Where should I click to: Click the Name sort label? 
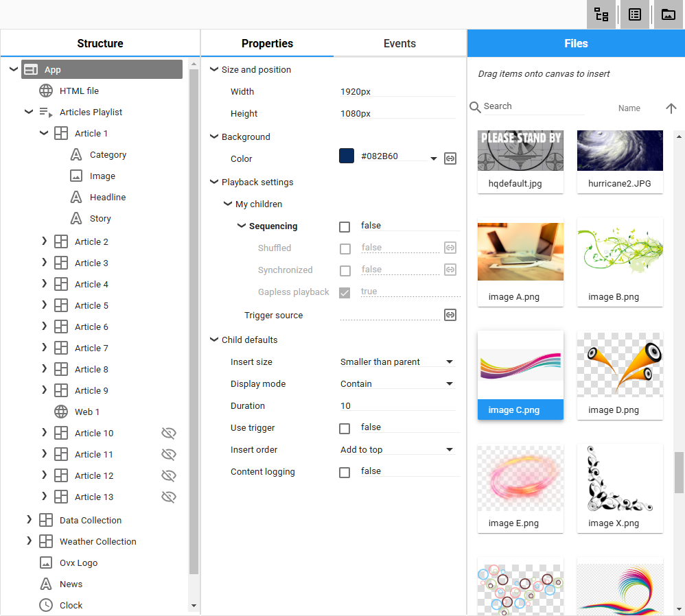click(629, 108)
